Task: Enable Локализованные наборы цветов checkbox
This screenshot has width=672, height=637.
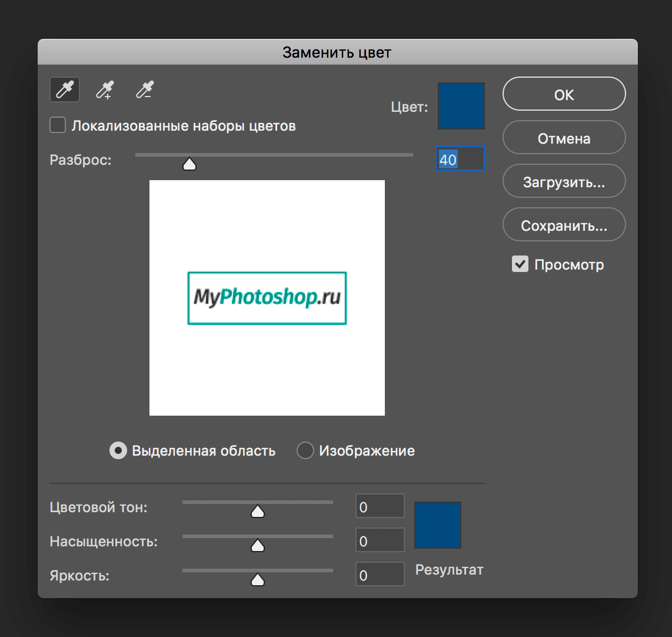Action: [x=58, y=125]
